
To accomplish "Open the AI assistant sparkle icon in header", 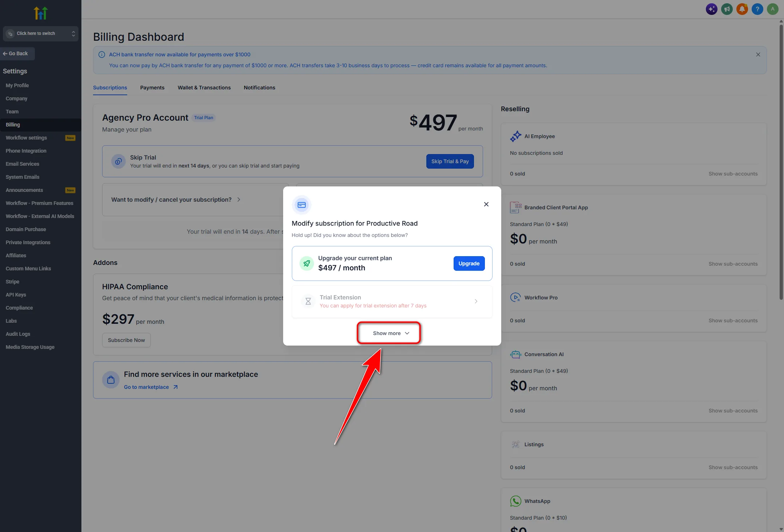I will (712, 9).
